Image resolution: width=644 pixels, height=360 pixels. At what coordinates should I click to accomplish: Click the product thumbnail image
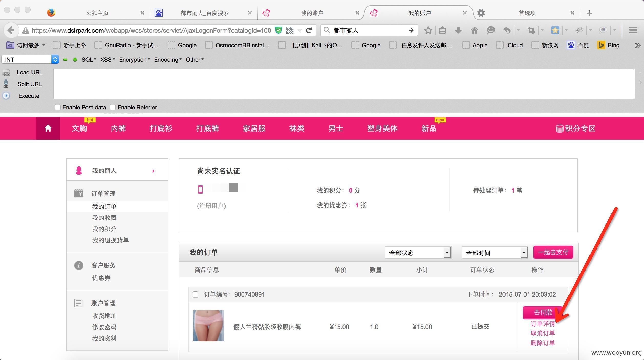[x=208, y=326]
